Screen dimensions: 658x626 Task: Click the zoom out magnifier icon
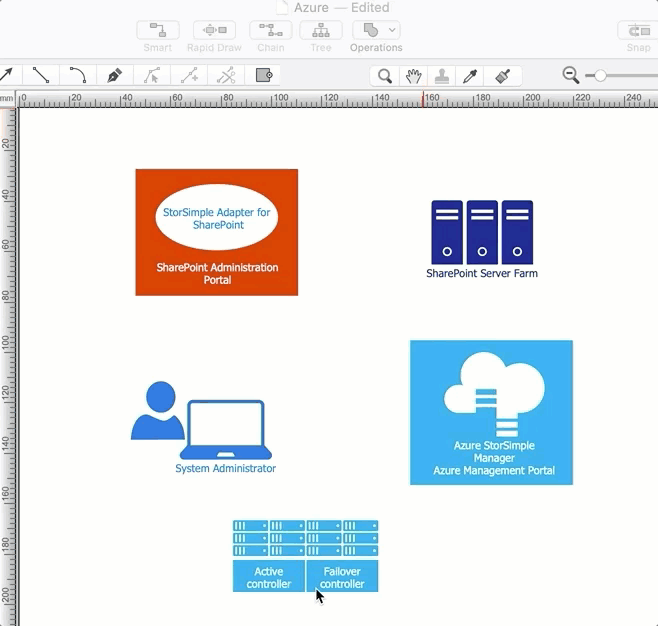coord(571,76)
